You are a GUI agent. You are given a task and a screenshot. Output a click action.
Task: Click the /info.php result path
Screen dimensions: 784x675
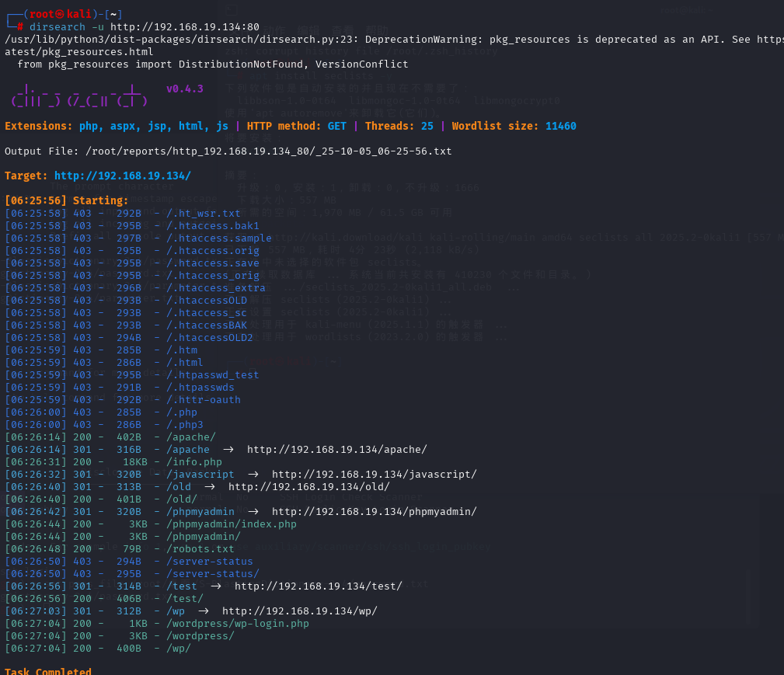click(x=193, y=461)
